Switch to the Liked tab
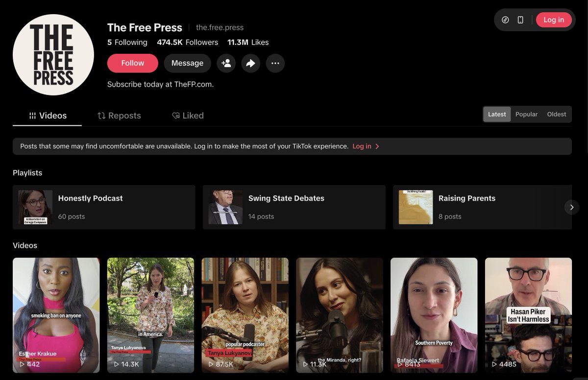 [188, 116]
